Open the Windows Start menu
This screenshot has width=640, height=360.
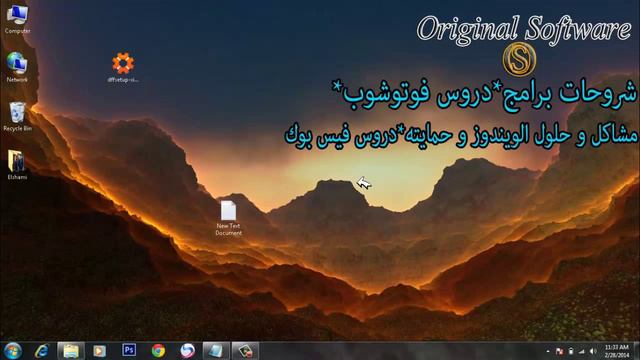coord(13,351)
